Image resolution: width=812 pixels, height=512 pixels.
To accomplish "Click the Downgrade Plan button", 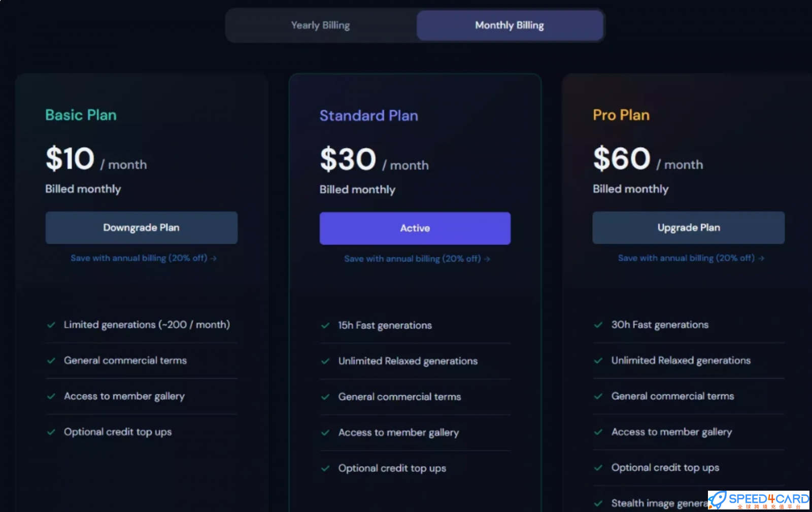I will click(x=141, y=228).
